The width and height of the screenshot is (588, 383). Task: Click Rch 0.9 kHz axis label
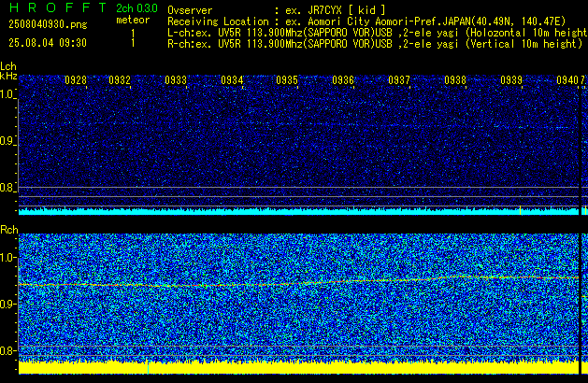coord(7,304)
